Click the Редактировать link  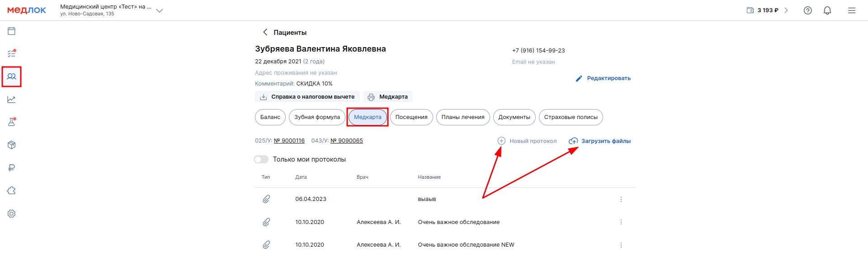tap(609, 78)
